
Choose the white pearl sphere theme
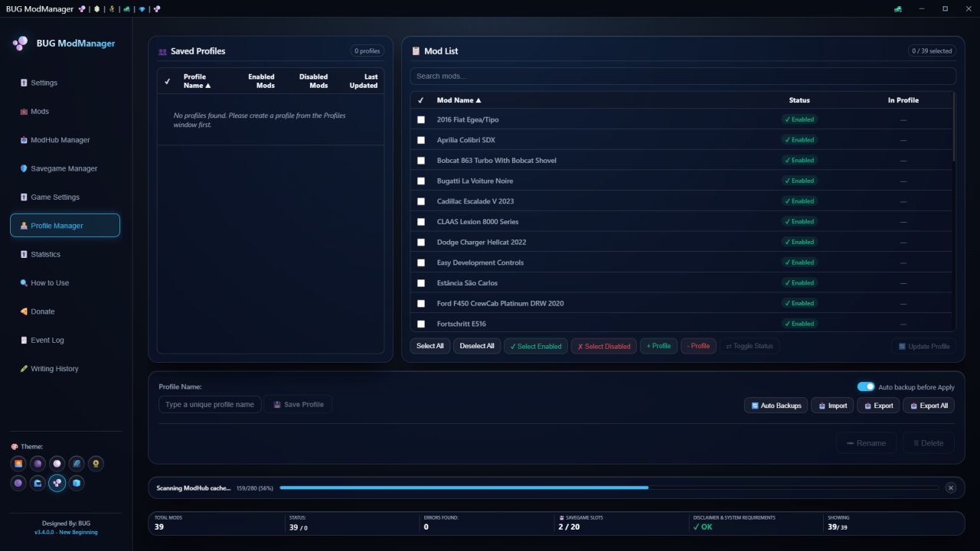tap(57, 464)
